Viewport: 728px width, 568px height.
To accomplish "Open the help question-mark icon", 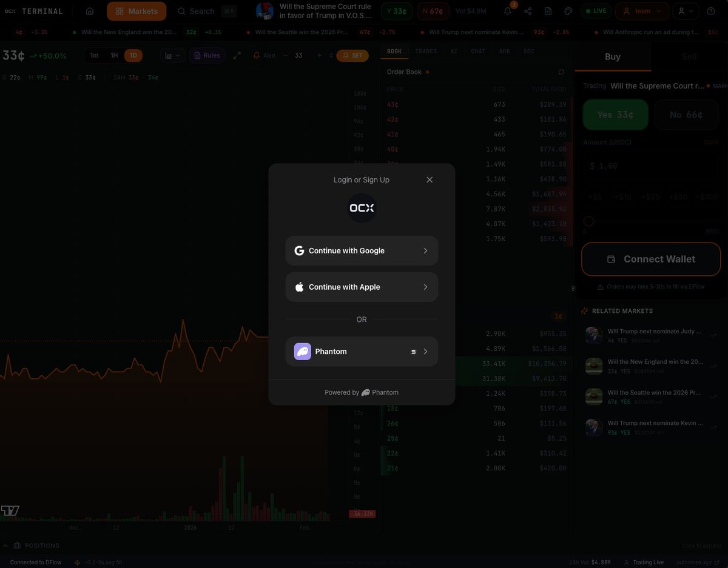I will click(711, 11).
